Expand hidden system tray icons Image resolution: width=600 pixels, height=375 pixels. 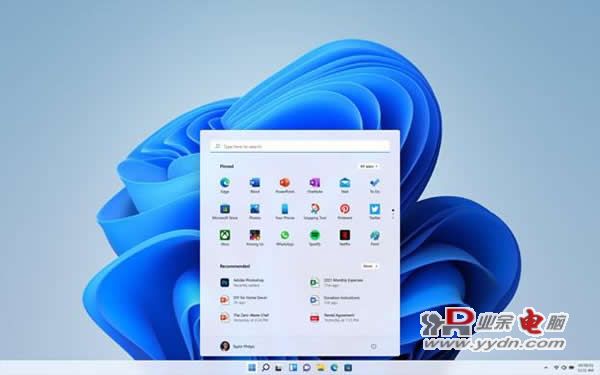[x=546, y=368]
